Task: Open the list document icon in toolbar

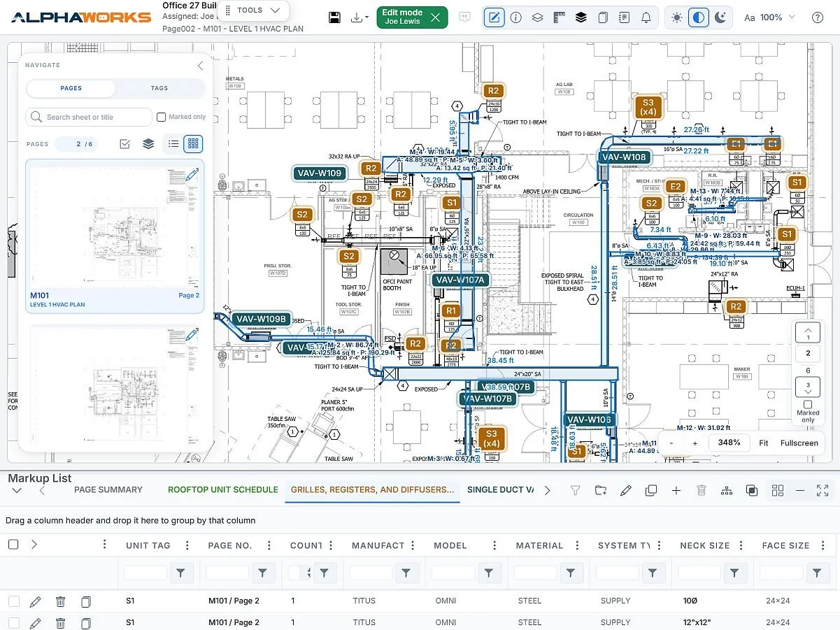Action: pos(625,17)
